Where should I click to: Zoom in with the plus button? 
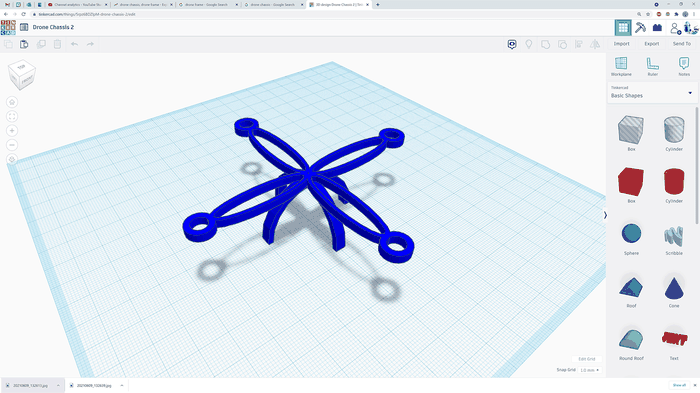pos(12,131)
